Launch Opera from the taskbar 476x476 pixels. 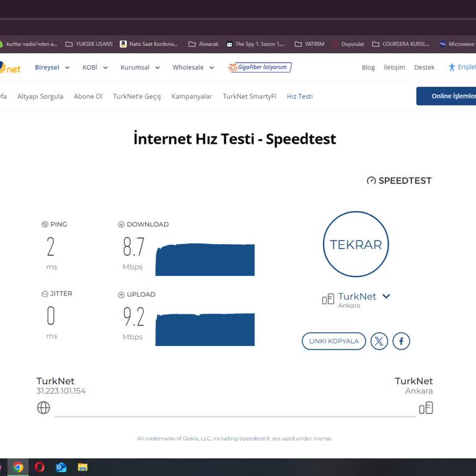(40, 467)
